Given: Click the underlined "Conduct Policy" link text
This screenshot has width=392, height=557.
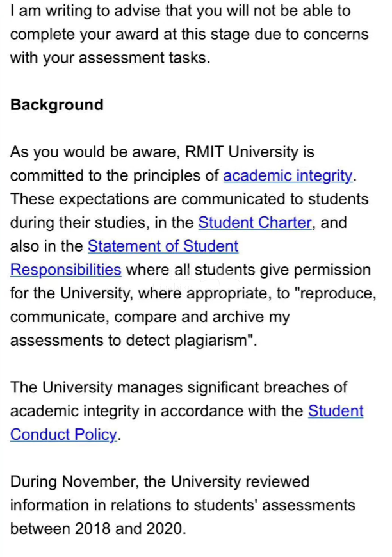Looking at the screenshot, I should [x=63, y=435].
